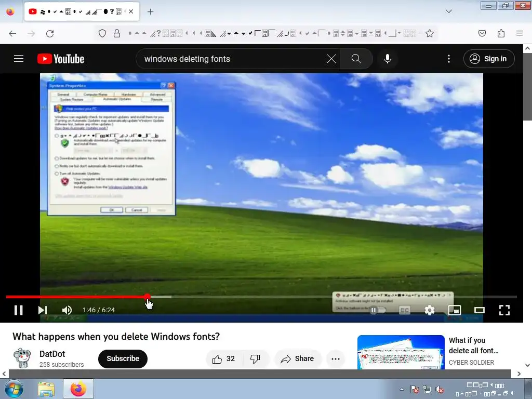Open the Firefox application menu

coord(520,33)
